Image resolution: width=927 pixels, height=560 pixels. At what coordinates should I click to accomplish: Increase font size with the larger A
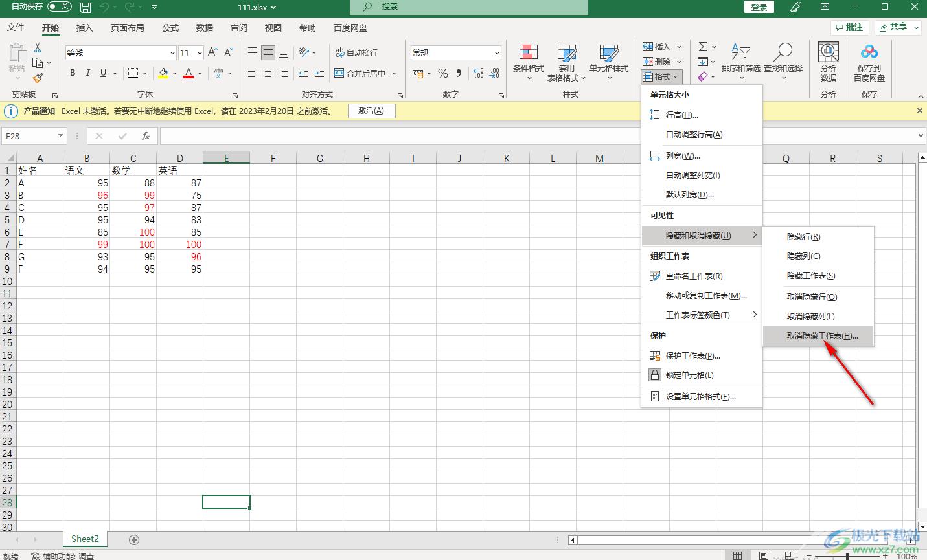(x=212, y=52)
